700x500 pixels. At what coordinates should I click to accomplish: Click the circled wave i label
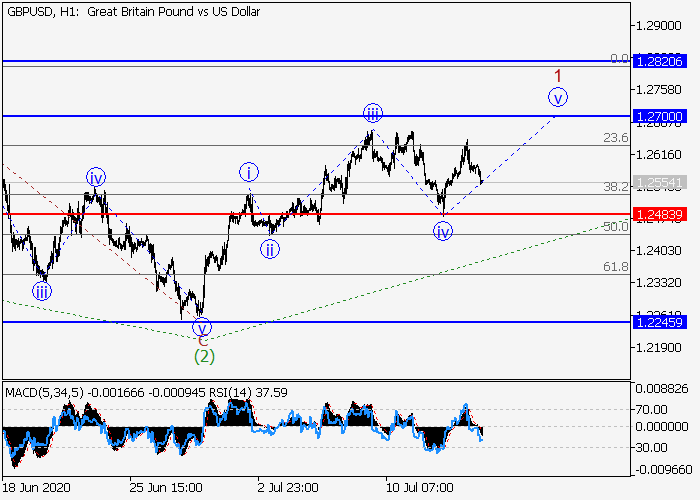coord(249,172)
